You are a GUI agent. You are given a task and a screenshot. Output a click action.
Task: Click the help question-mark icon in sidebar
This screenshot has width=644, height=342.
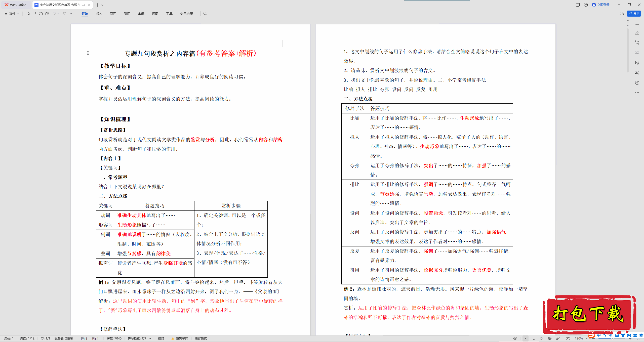click(x=637, y=83)
